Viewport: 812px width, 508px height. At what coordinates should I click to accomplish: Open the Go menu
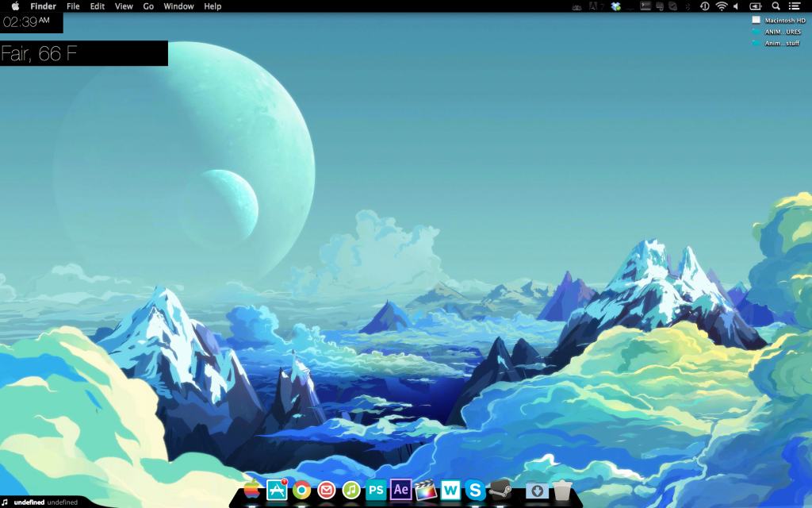[x=148, y=6]
